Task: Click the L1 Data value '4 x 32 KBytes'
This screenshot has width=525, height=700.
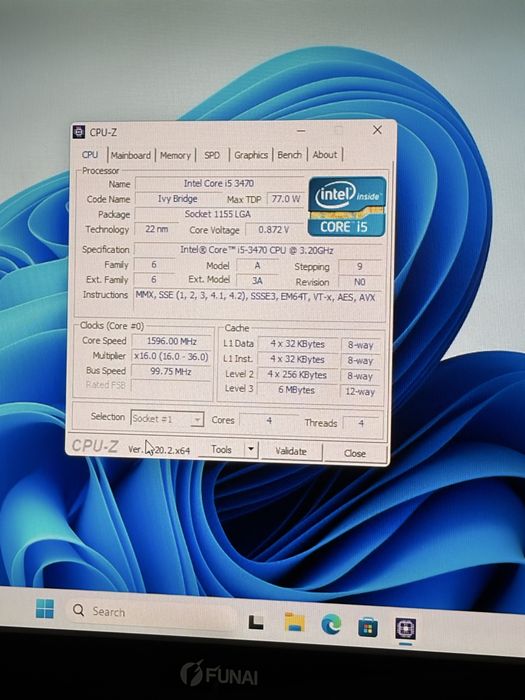Action: pos(297,344)
